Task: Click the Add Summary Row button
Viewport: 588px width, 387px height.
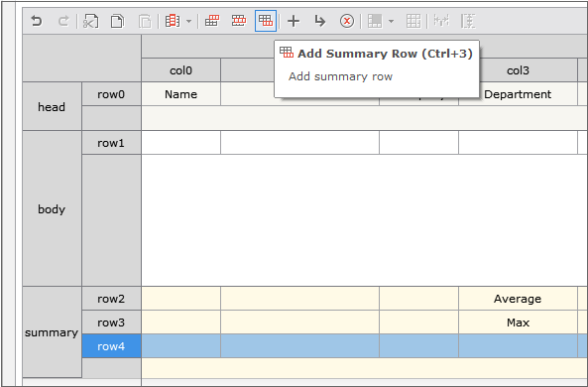Action: coord(266,21)
